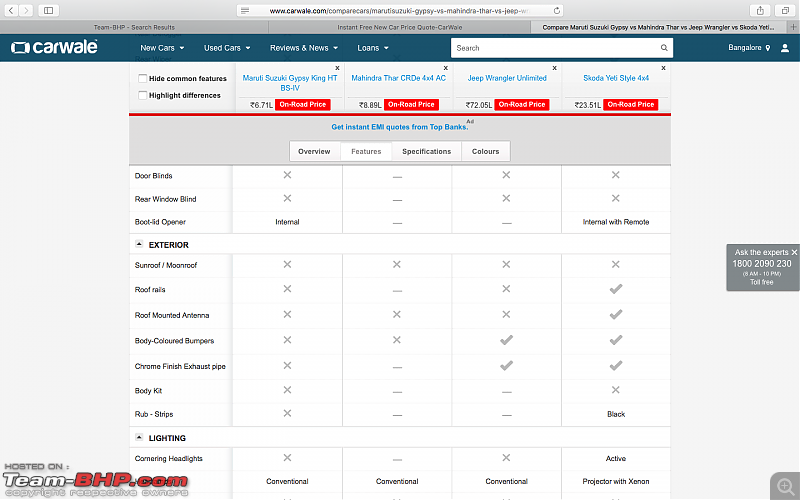Switch to Features tab
Screen dimensions: 800x500
pyautogui.click(x=366, y=152)
